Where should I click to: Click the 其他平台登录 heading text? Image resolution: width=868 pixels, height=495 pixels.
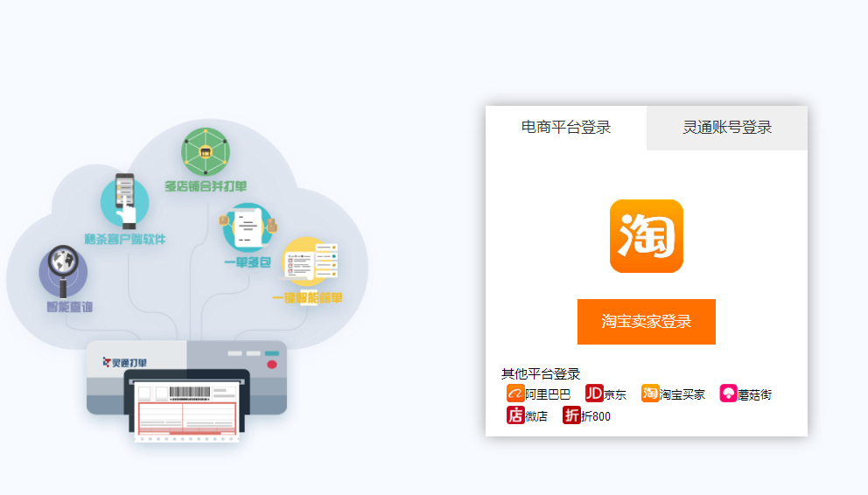(540, 374)
